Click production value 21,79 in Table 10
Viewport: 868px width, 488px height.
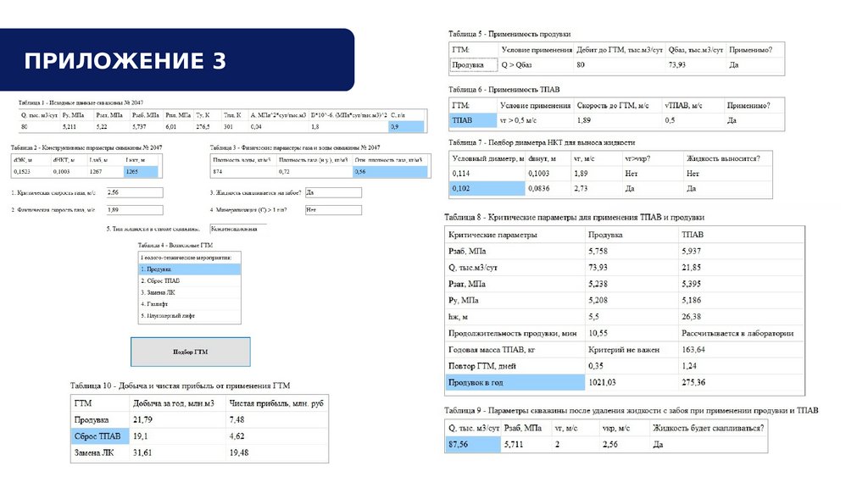pos(142,420)
